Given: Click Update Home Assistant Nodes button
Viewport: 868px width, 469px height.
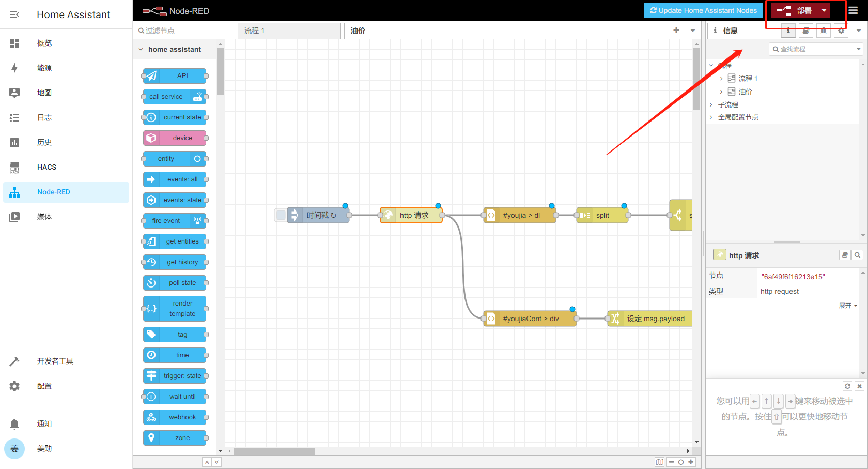Looking at the screenshot, I should tap(703, 10).
